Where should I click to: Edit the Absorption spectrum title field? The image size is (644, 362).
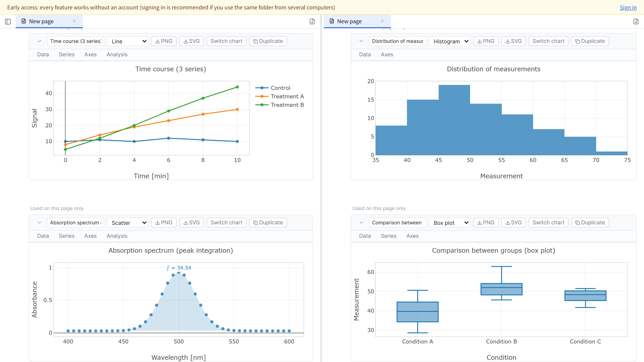pos(76,223)
